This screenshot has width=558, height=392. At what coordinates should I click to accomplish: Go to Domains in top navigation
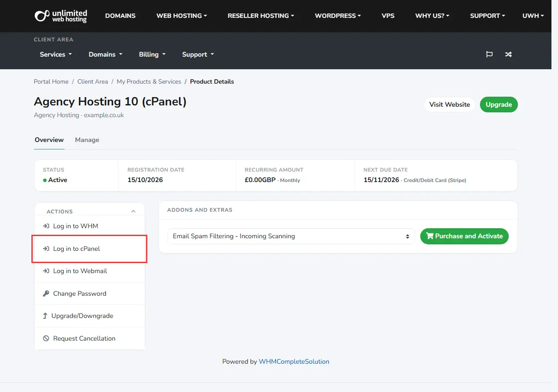(120, 16)
